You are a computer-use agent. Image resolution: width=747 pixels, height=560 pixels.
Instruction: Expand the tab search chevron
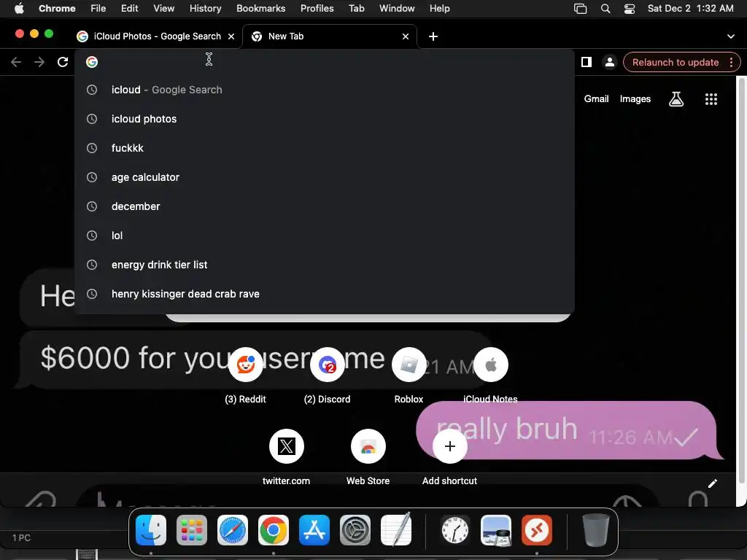coord(730,36)
